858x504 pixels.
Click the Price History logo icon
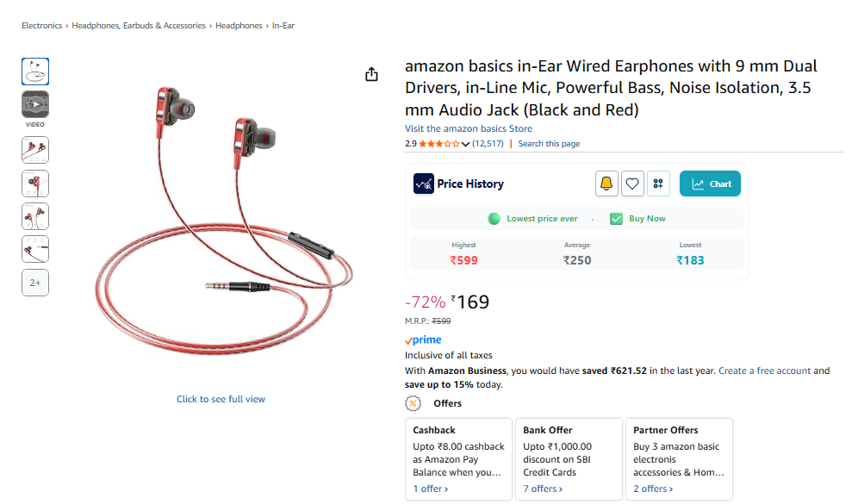423,184
